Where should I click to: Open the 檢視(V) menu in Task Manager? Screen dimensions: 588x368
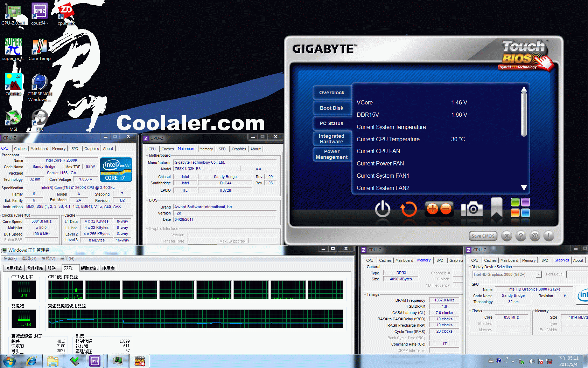coord(48,259)
